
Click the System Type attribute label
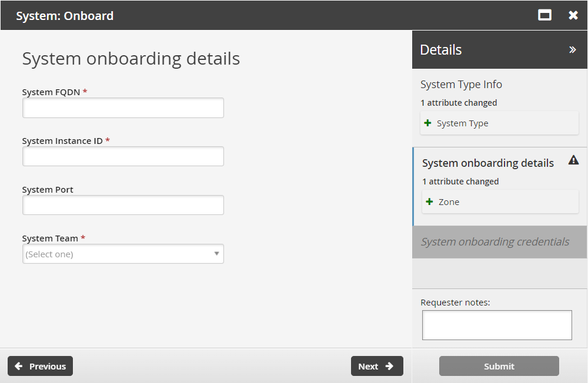pyautogui.click(x=462, y=123)
